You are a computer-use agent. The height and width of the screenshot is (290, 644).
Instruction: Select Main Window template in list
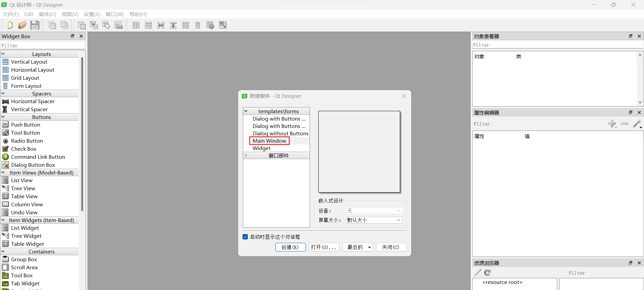[269, 141]
